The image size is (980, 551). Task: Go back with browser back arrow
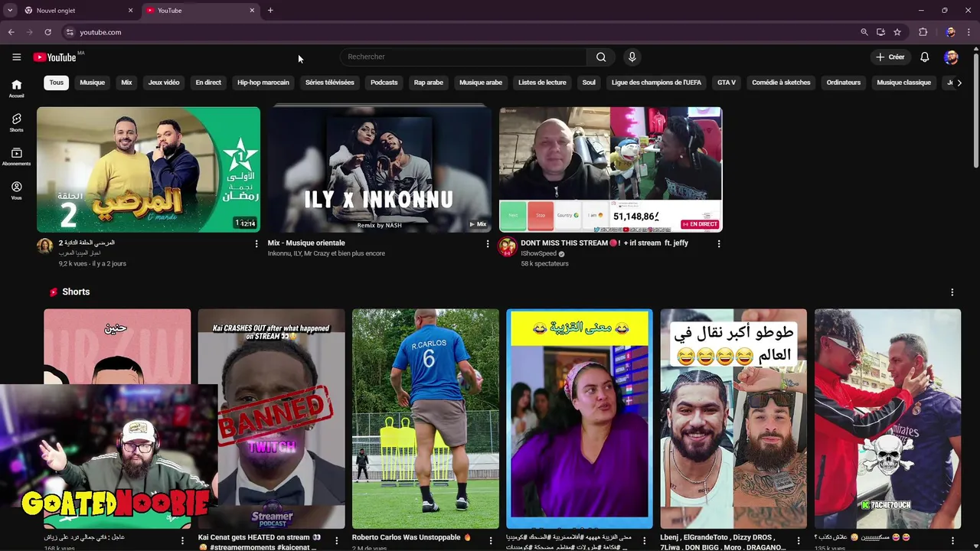point(11,32)
